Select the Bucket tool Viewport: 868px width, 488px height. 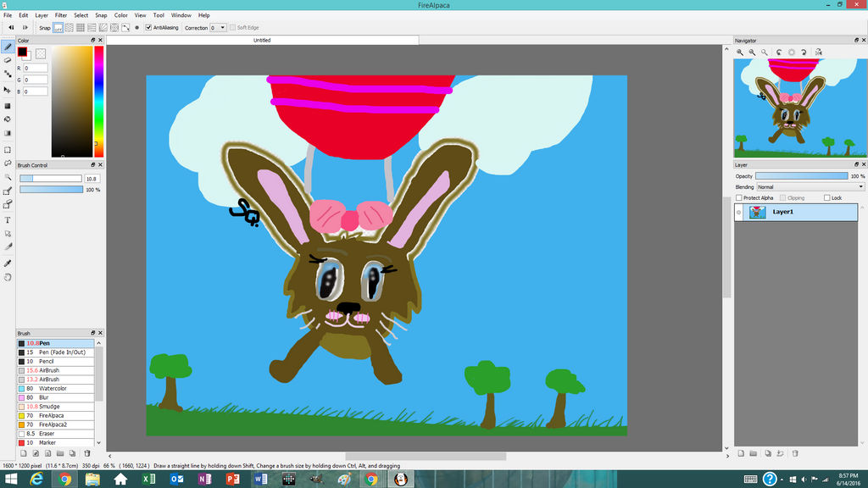(8, 119)
